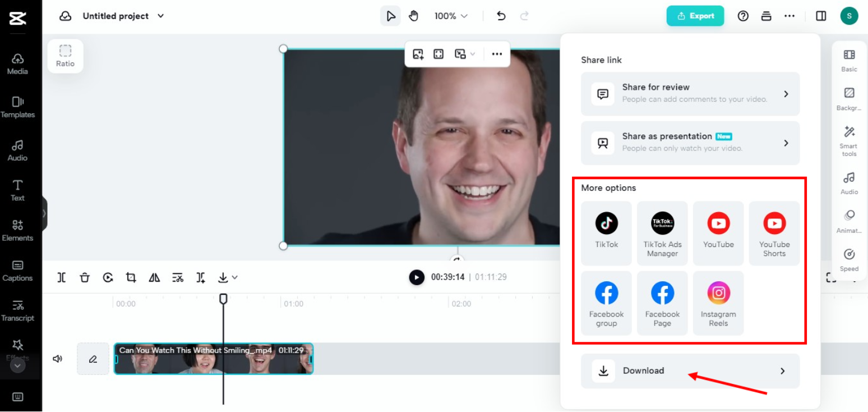The height and width of the screenshot is (412, 868).
Task: Activate the hand pan tool
Action: pos(413,16)
